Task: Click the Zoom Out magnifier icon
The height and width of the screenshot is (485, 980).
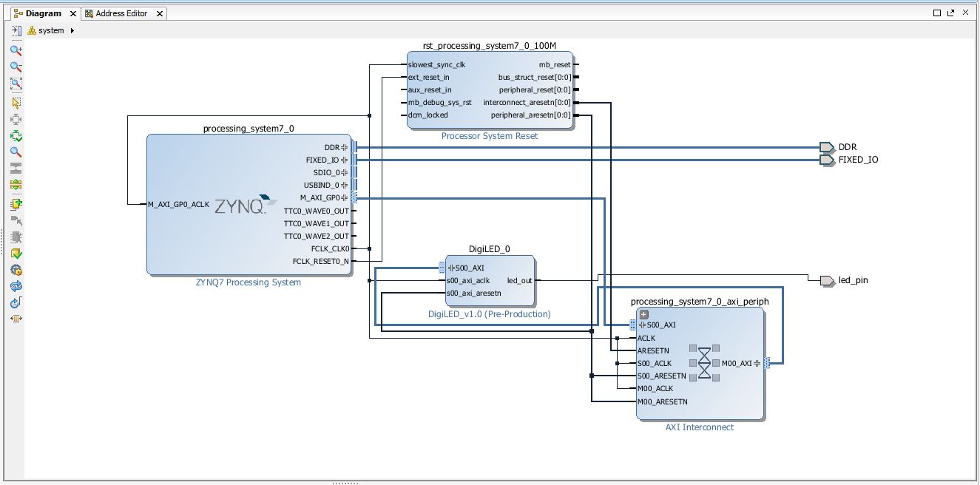Action: coord(16,67)
